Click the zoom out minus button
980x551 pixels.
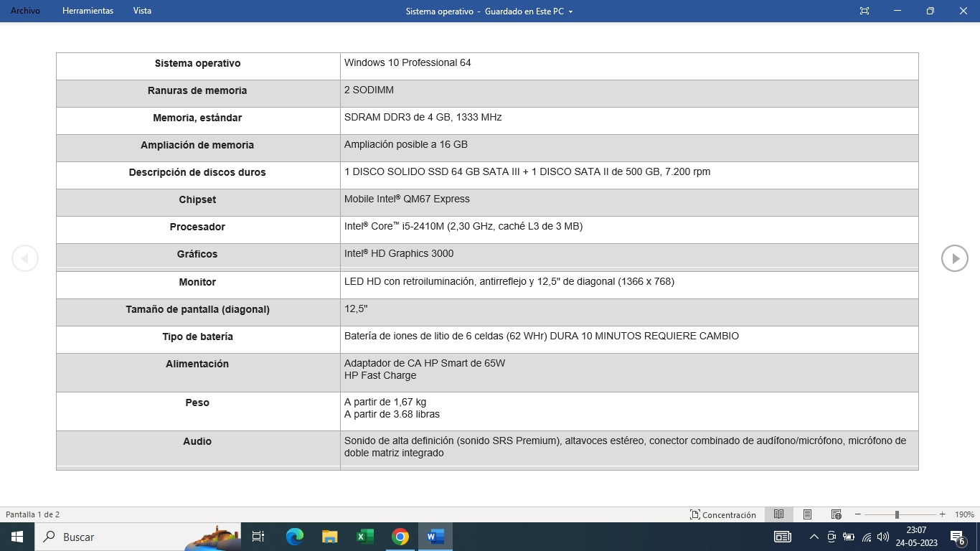click(857, 514)
